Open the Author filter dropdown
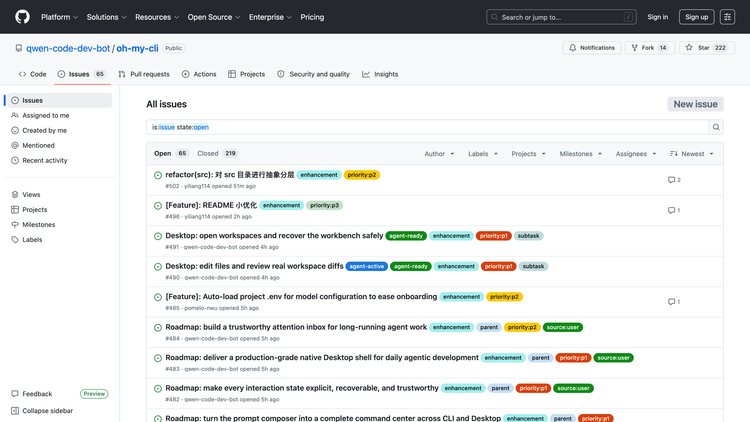 (439, 154)
